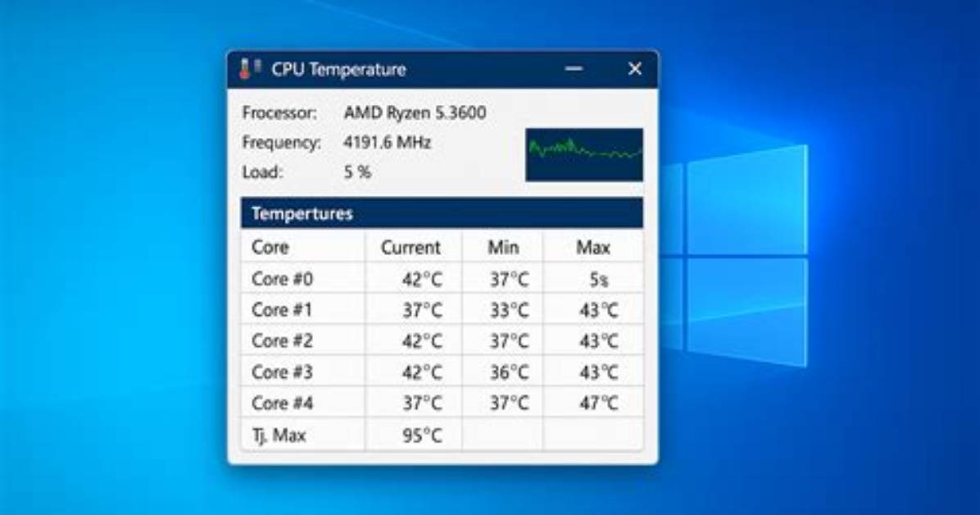
Task: Select the Core #2 row label
Action: (x=282, y=341)
